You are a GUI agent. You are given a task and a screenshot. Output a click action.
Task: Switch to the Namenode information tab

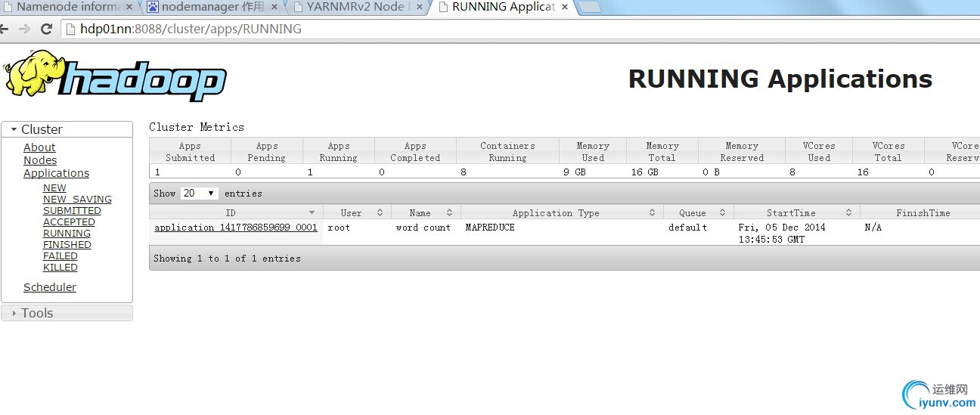pos(67,7)
